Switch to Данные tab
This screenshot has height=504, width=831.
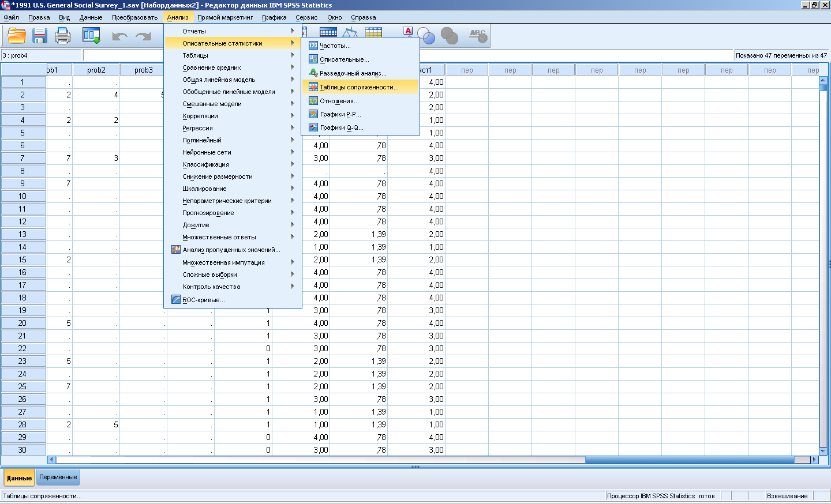[x=19, y=477]
